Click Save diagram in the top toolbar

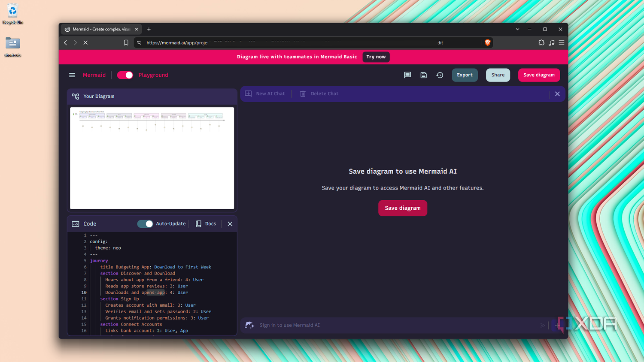point(539,75)
